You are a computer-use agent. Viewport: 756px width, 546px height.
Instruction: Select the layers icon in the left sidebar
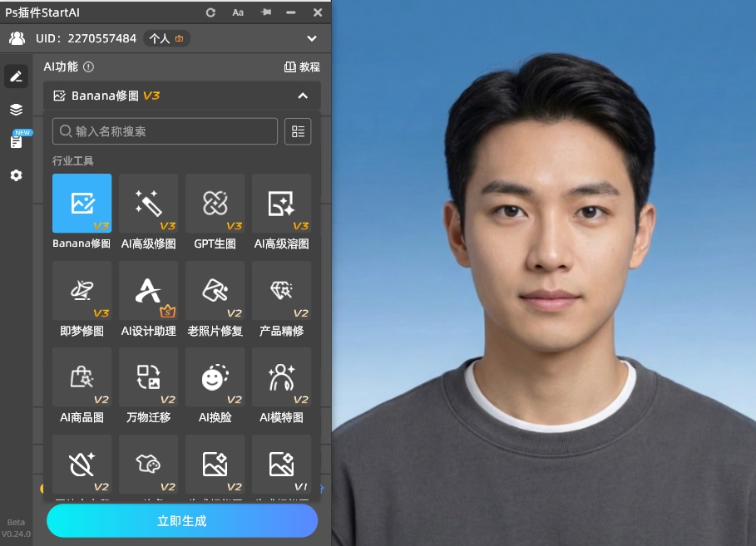tap(16, 109)
